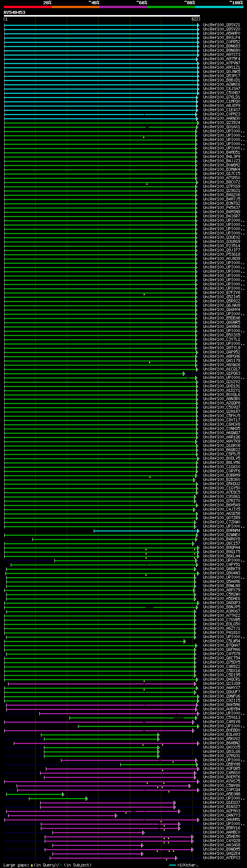Click the green ~80% identity legend segment
The height and width of the screenshot is (868, 247).
pos(171,7)
